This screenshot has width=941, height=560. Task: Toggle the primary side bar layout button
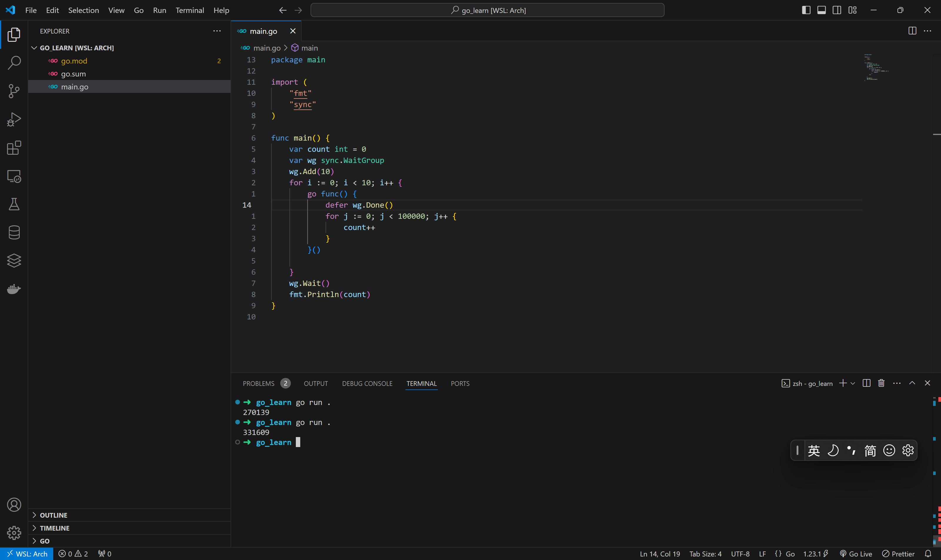click(x=806, y=10)
